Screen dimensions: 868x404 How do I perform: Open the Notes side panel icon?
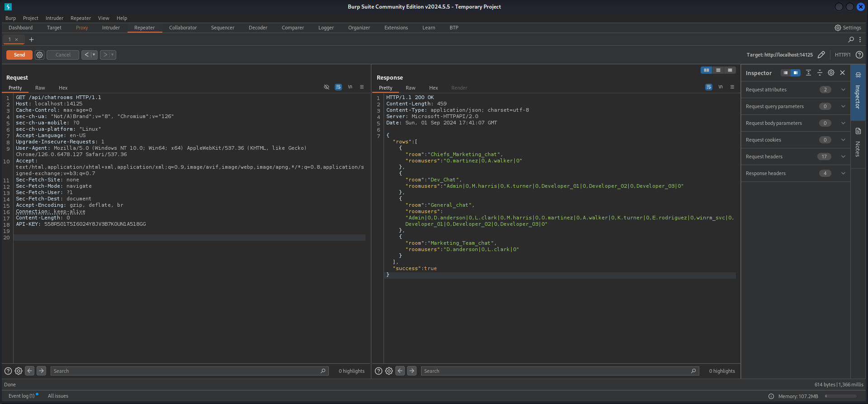click(858, 131)
